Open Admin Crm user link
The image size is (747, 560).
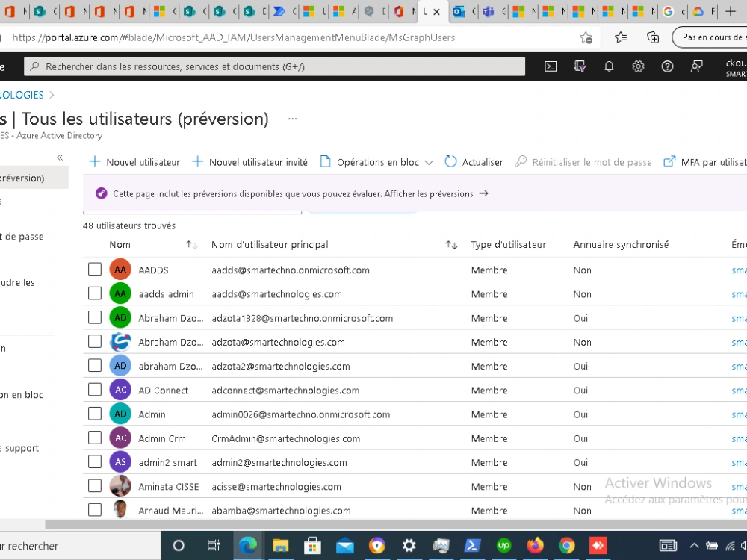pos(162,438)
